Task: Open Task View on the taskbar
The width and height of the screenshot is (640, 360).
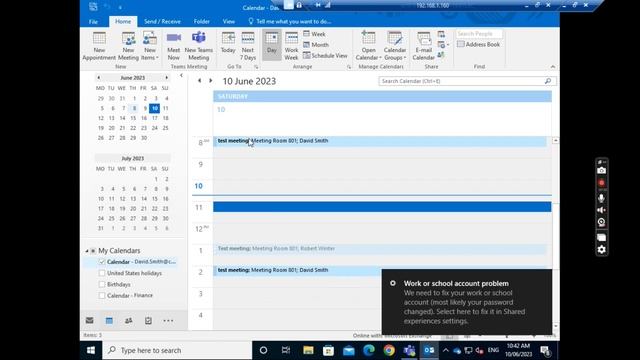Action: (286, 350)
